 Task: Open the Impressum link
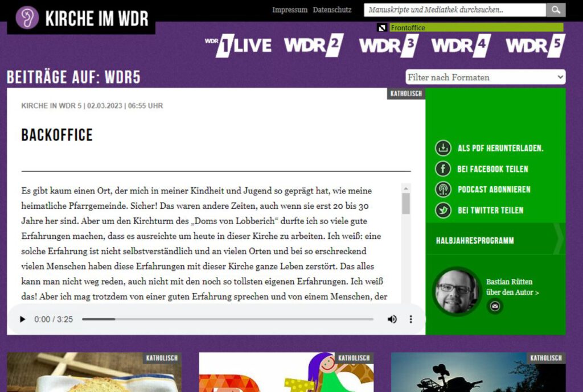point(290,10)
